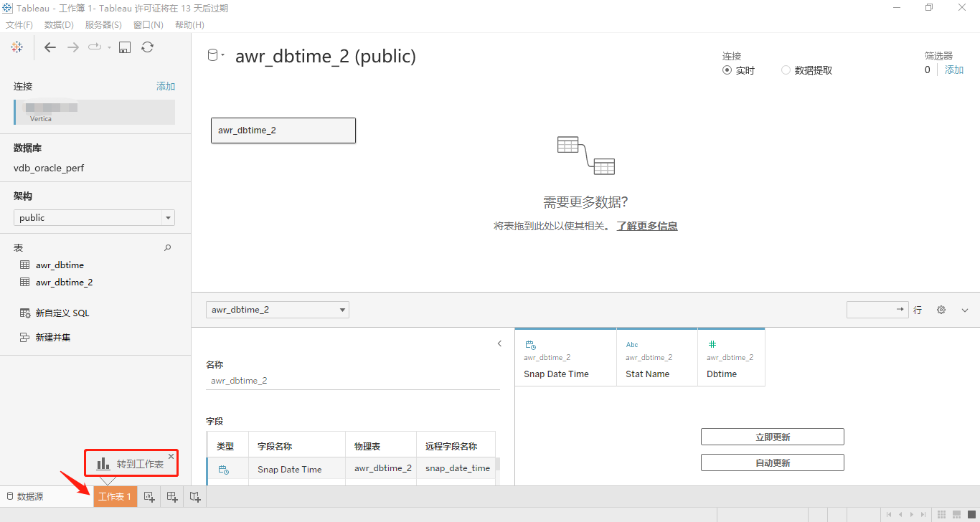Open the 数据(D) menu
The image size is (980, 522).
tap(59, 24)
